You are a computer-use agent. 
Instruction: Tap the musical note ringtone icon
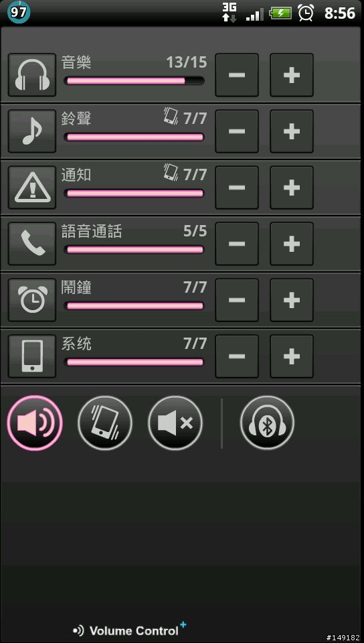[x=32, y=131]
